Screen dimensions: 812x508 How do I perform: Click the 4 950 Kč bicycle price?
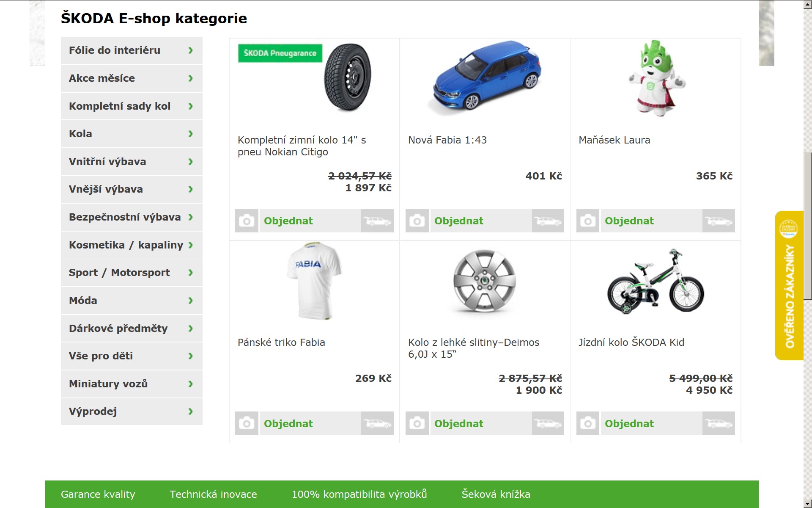click(709, 390)
